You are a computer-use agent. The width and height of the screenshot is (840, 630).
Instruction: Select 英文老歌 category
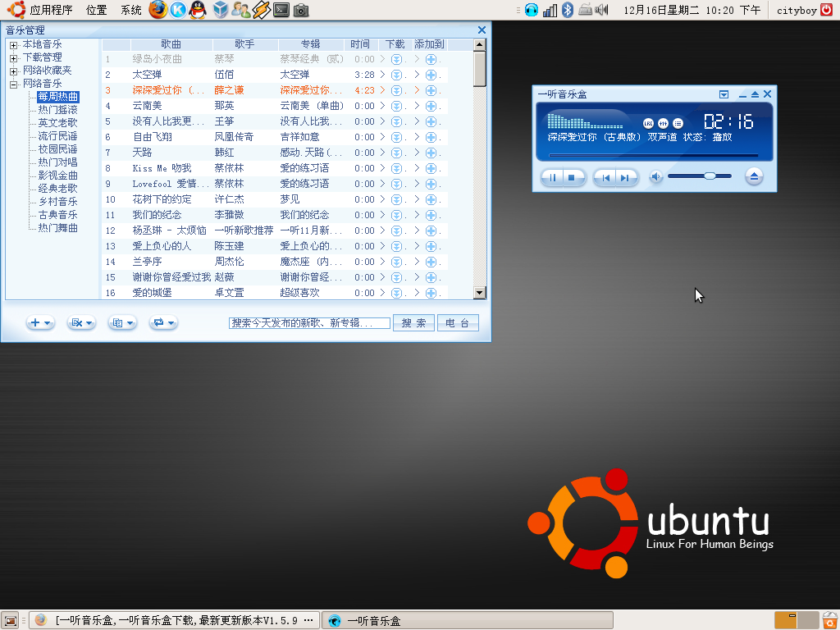pos(58,123)
